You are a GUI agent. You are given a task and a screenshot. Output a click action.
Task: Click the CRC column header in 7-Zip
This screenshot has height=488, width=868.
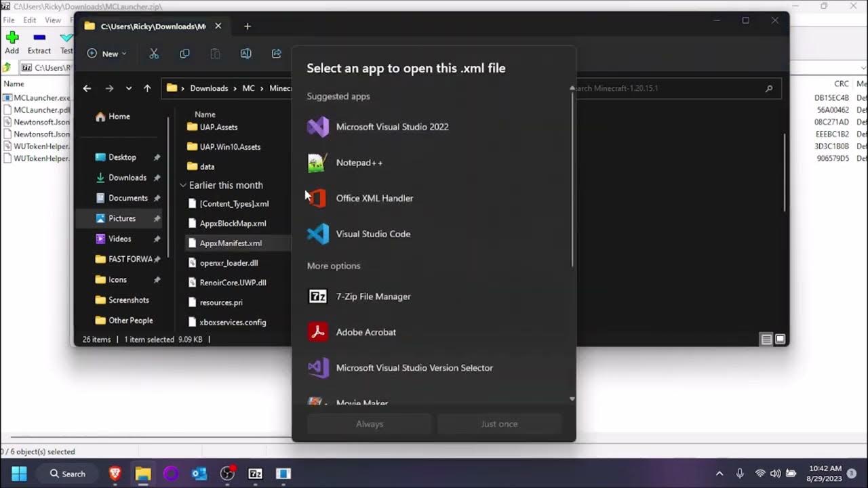click(x=842, y=84)
